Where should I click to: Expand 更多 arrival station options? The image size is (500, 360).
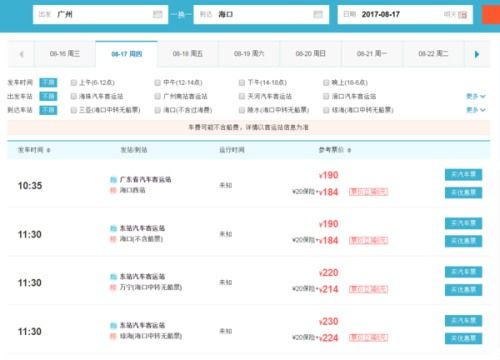pos(476,110)
